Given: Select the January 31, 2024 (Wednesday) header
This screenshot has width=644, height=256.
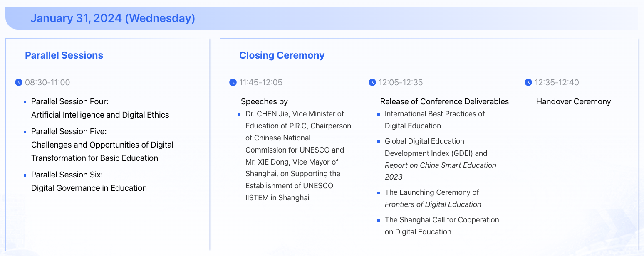Looking at the screenshot, I should click(113, 18).
